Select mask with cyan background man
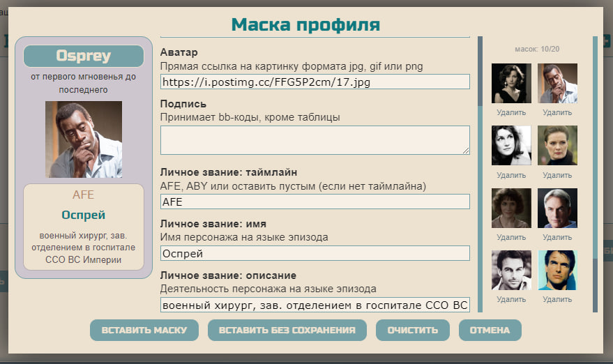The width and height of the screenshot is (613, 364). (x=557, y=270)
